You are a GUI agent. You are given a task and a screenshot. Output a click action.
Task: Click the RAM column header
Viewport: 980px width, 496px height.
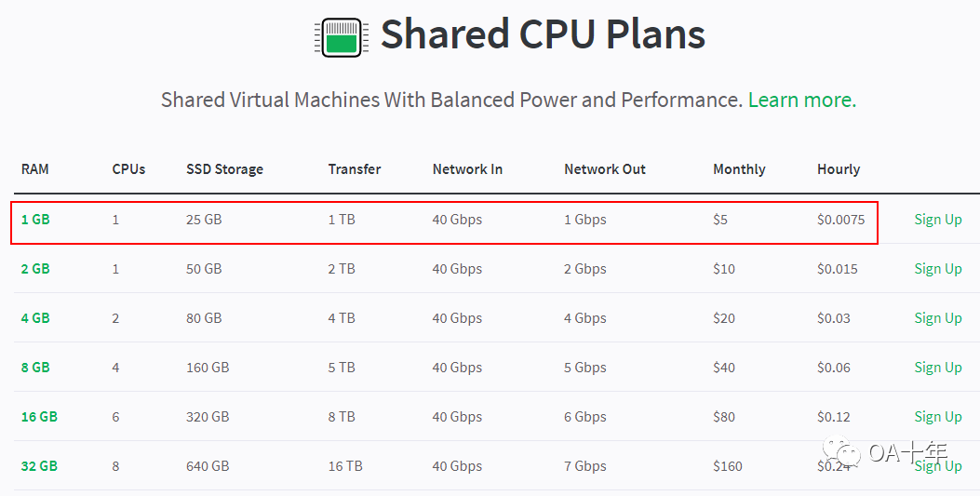34,169
